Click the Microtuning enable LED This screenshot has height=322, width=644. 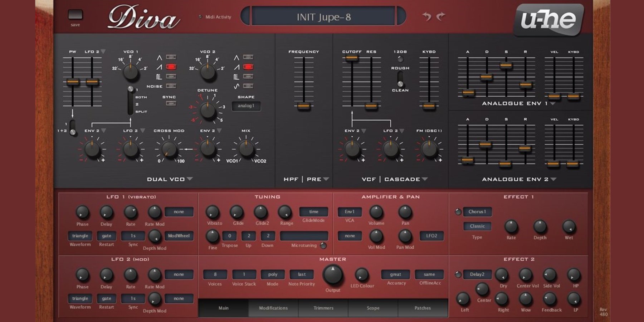coord(323,245)
